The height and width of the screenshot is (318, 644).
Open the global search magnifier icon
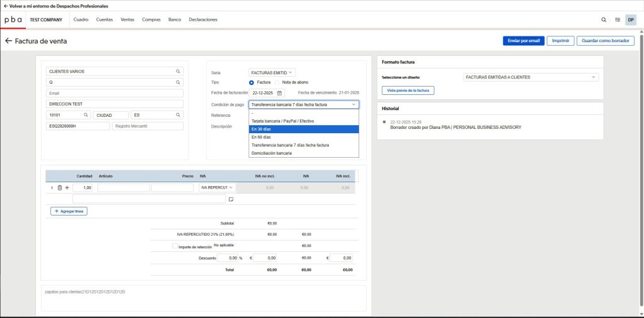[x=604, y=19]
